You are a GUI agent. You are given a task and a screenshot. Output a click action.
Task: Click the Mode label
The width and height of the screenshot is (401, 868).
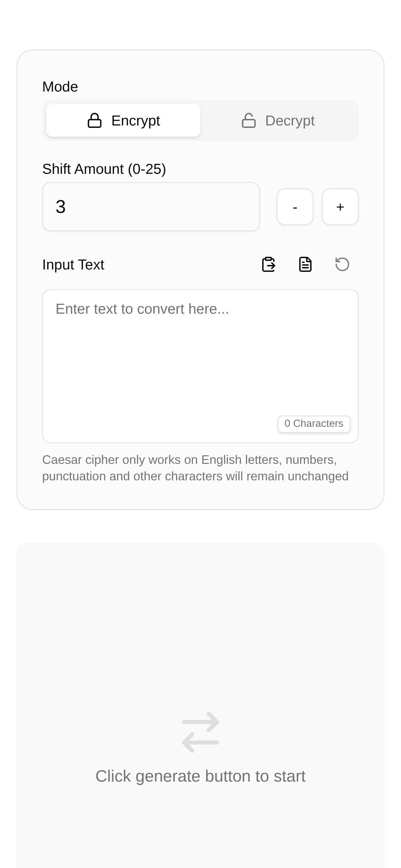pos(60,87)
